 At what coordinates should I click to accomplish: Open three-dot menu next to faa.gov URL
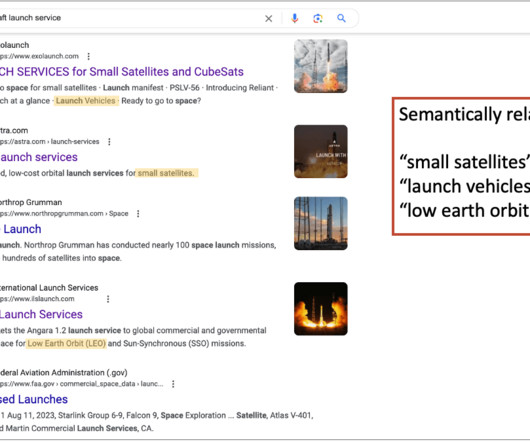(x=173, y=384)
